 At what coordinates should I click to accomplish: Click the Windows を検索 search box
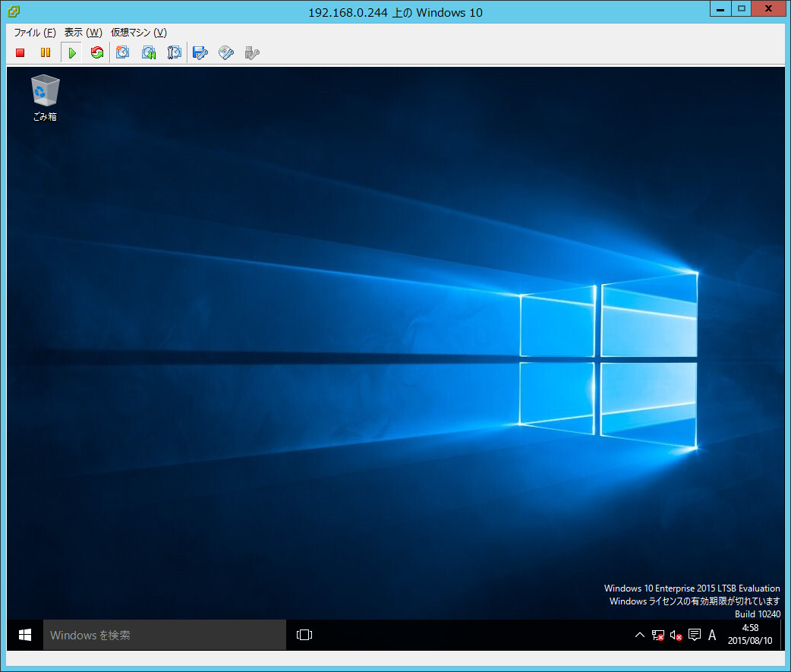coord(165,635)
